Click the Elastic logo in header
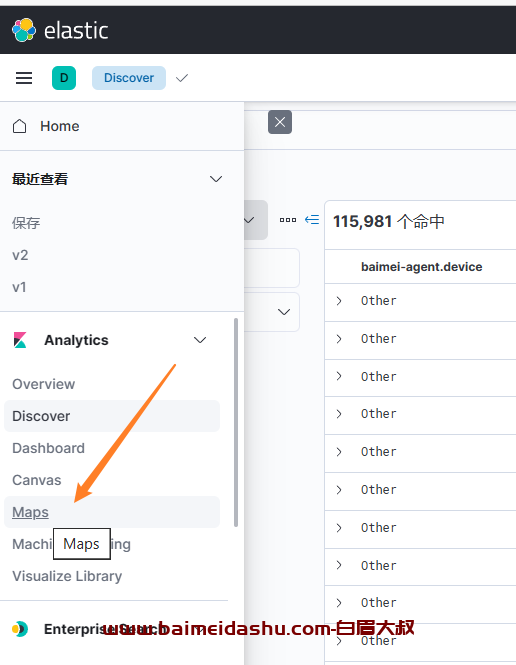Viewport: 516px width, 665px height. tap(24, 30)
